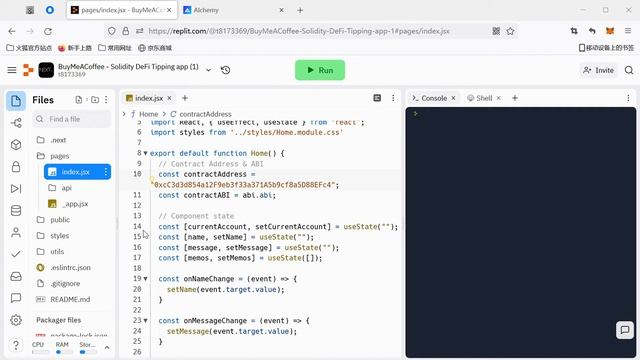The image size is (640, 360).
Task: Open the Secrets lock sidebar icon
Action: click(x=16, y=167)
